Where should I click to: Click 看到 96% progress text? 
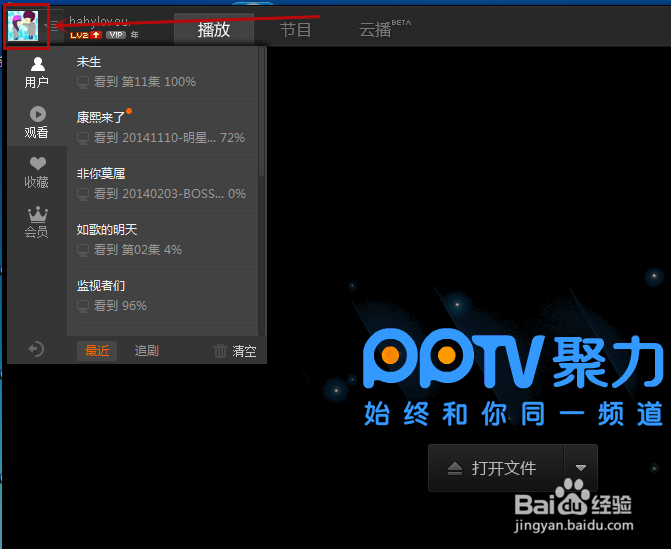point(120,306)
